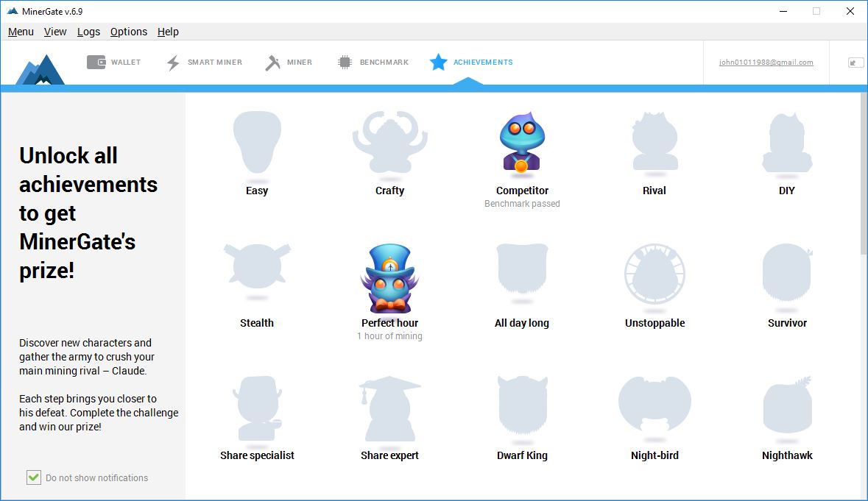Click the locked Unstoppable achievement icon
Screen dimensions: 868x501
(x=654, y=274)
